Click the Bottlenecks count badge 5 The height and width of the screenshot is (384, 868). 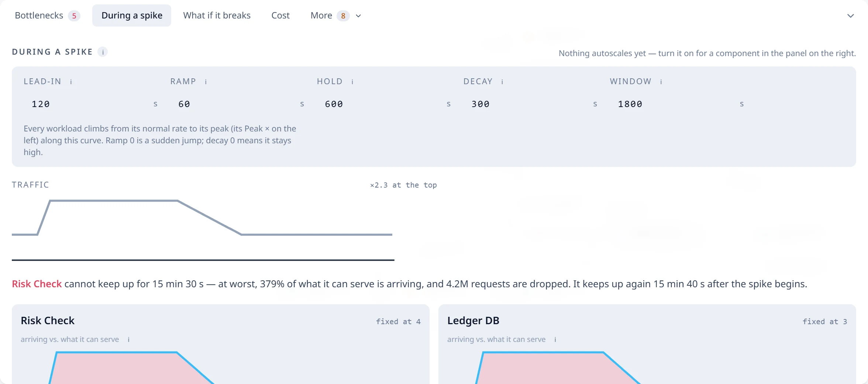(74, 16)
